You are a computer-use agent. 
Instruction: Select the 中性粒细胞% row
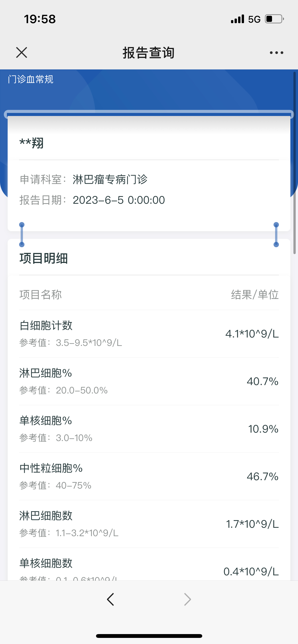coord(149,476)
